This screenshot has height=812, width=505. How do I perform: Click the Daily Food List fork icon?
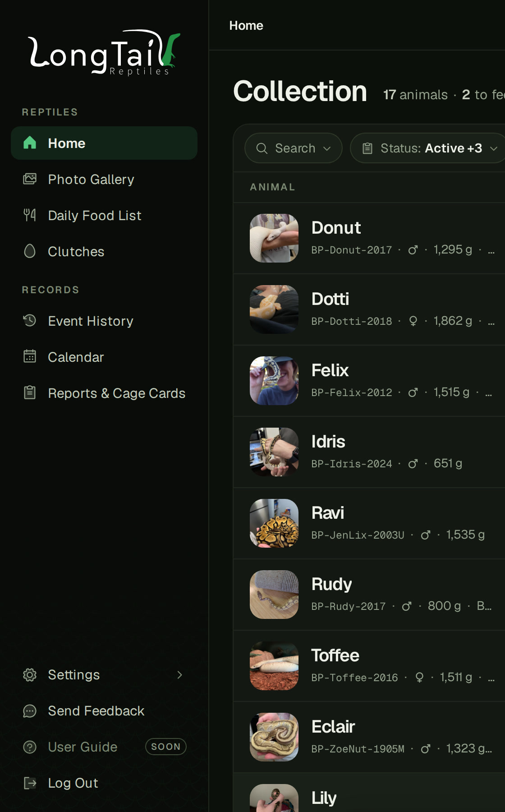tap(30, 215)
